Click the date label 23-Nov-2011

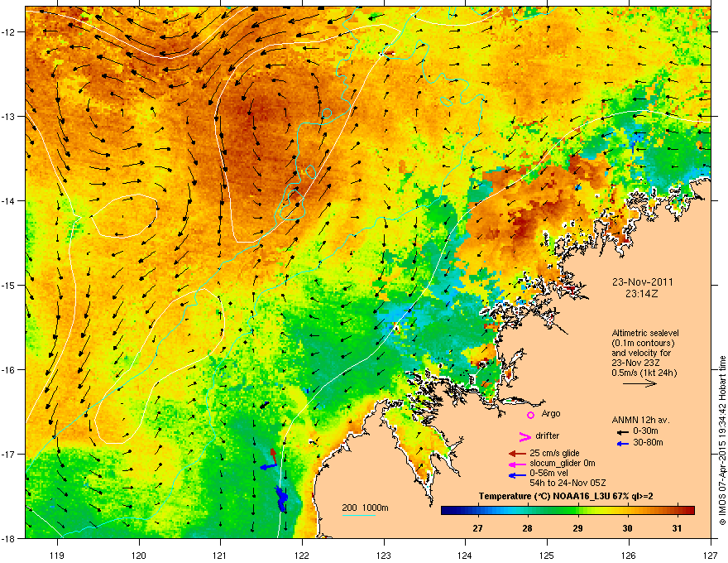click(642, 282)
